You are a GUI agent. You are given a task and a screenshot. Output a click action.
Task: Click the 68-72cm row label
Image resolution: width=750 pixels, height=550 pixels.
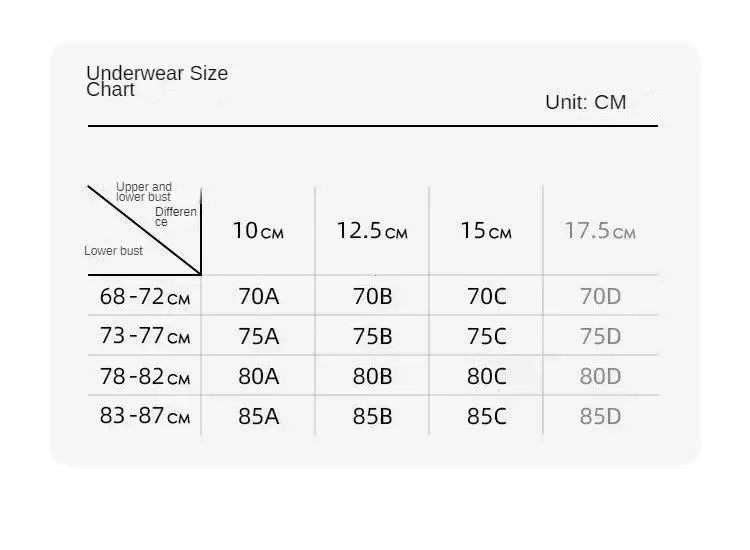point(145,297)
